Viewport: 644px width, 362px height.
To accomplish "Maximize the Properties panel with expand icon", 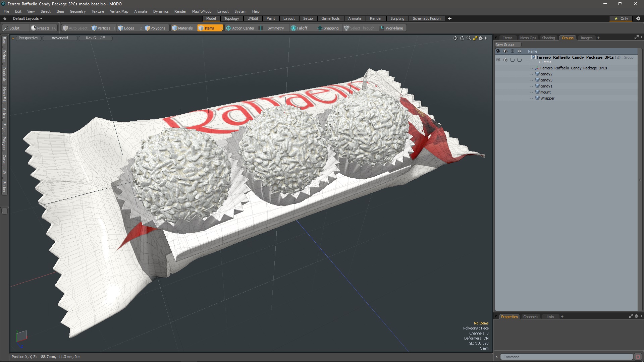I will click(631, 316).
